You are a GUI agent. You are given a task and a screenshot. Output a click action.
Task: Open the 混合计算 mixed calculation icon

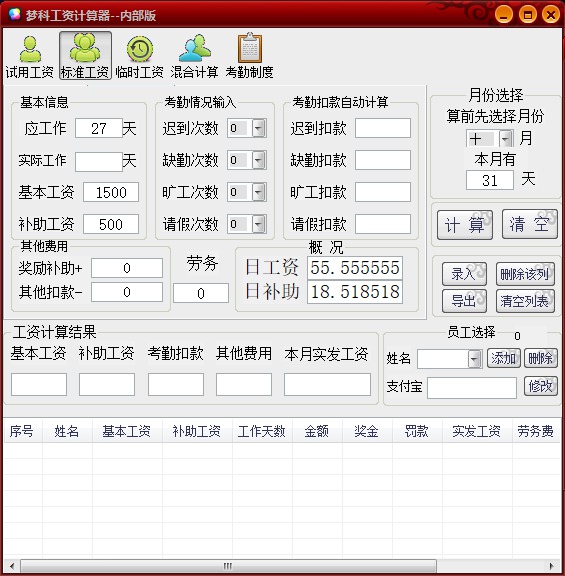click(x=194, y=56)
